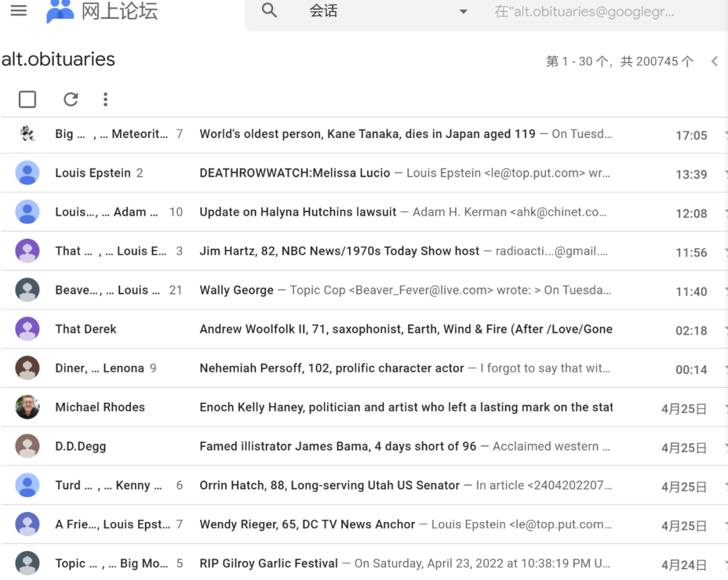Open Nehemiah Persoff, 102 thread
This screenshot has height=580, width=728.
point(332,368)
